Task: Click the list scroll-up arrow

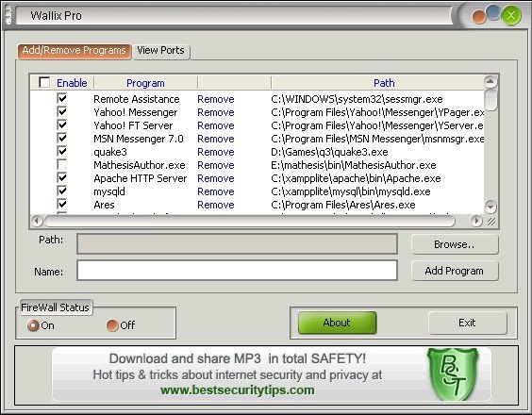Action: click(x=490, y=81)
